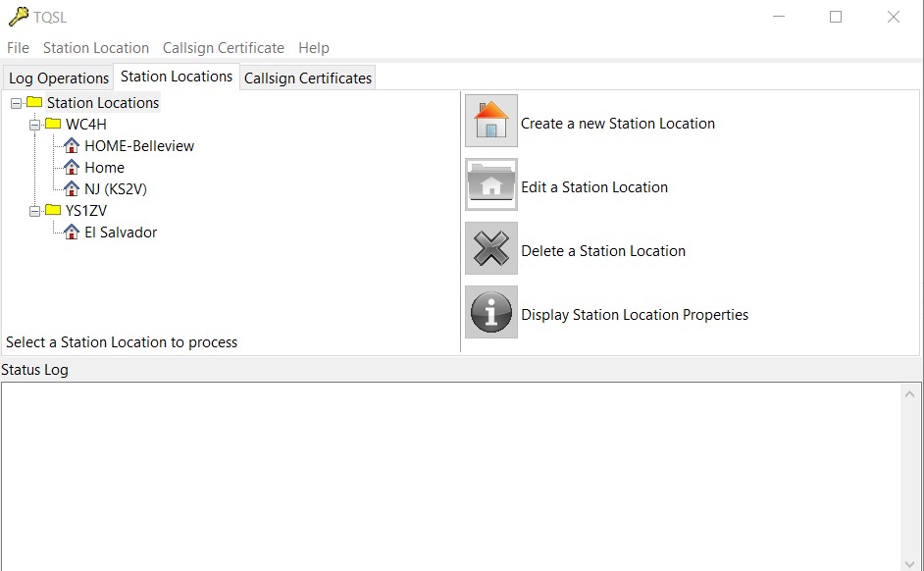Click the Display Station Location Properties info icon
This screenshot has width=924, height=571.
tap(490, 312)
